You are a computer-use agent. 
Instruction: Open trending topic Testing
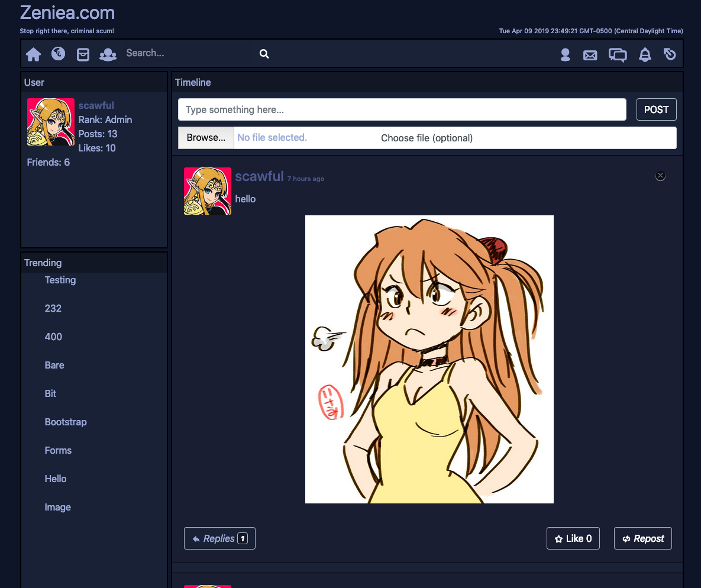[x=60, y=280]
